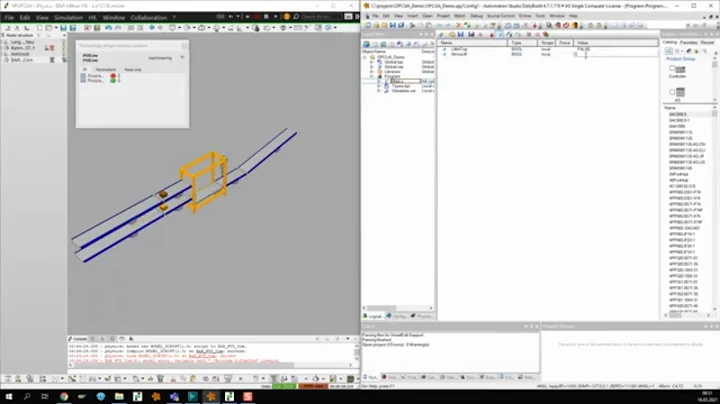This screenshot has height=404, width=720.
Task: Click the undo arrow icon in iPhysics toolbar
Action: point(108,28)
